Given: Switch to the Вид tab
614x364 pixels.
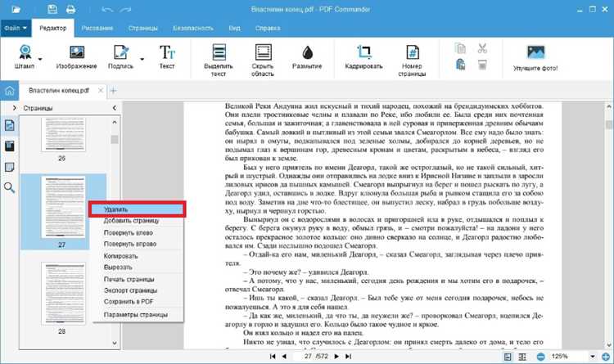Looking at the screenshot, I should pyautogui.click(x=235, y=28).
